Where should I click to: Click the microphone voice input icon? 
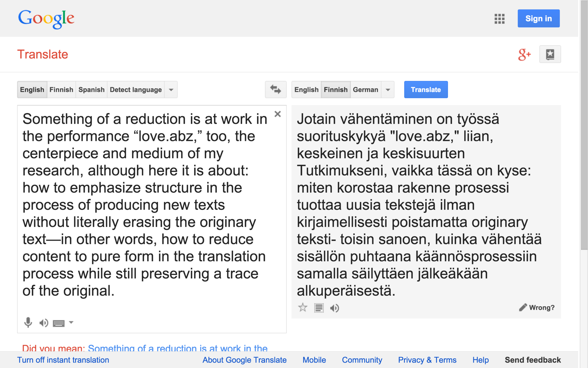pos(28,322)
